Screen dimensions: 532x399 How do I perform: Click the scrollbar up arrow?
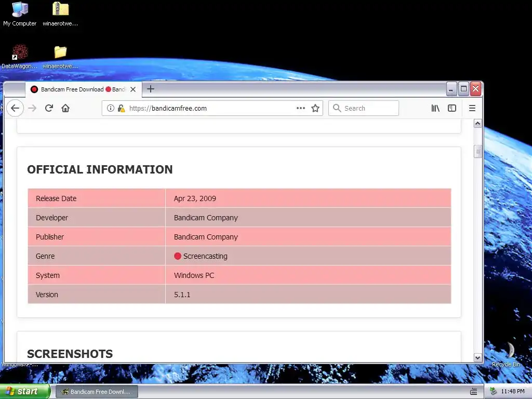point(478,124)
